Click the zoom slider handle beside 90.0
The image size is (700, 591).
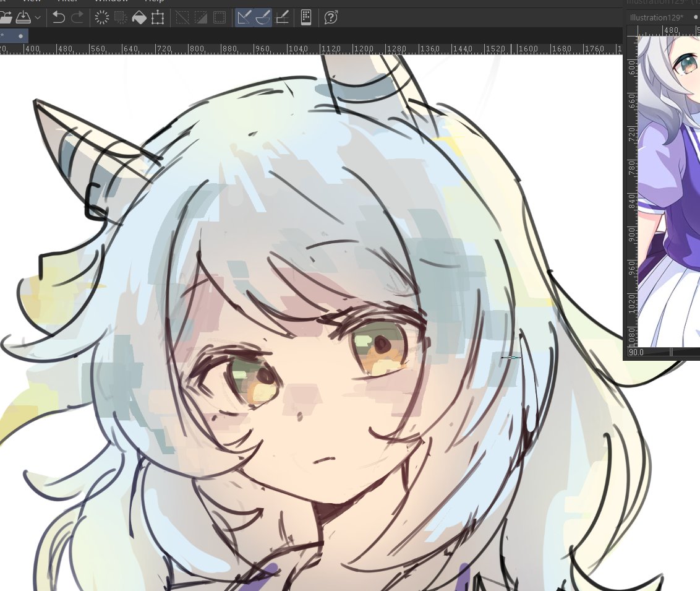point(671,353)
